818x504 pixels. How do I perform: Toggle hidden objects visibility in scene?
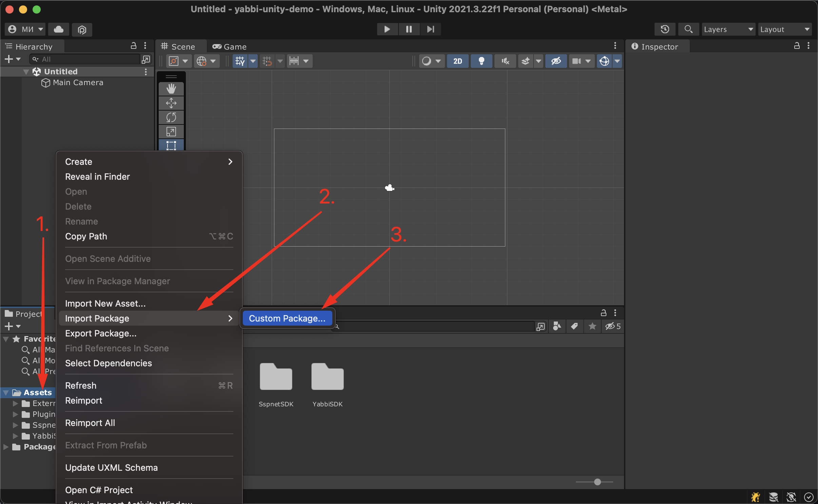click(556, 61)
